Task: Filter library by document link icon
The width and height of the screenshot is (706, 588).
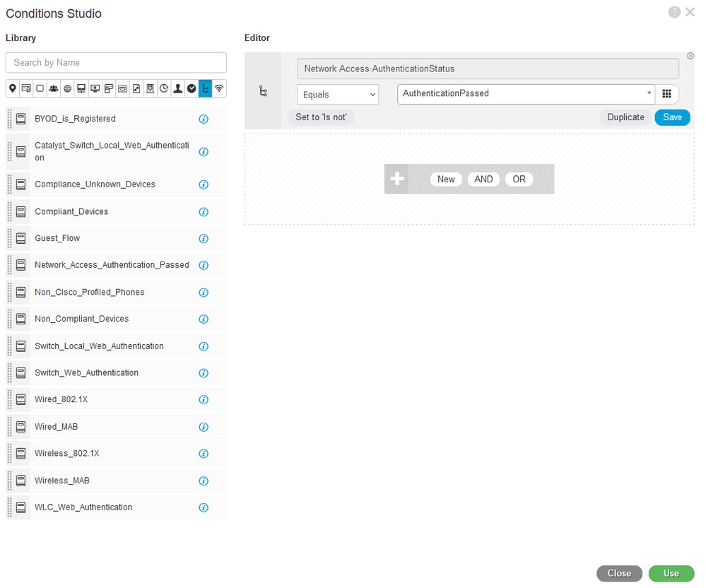Action: (136, 88)
